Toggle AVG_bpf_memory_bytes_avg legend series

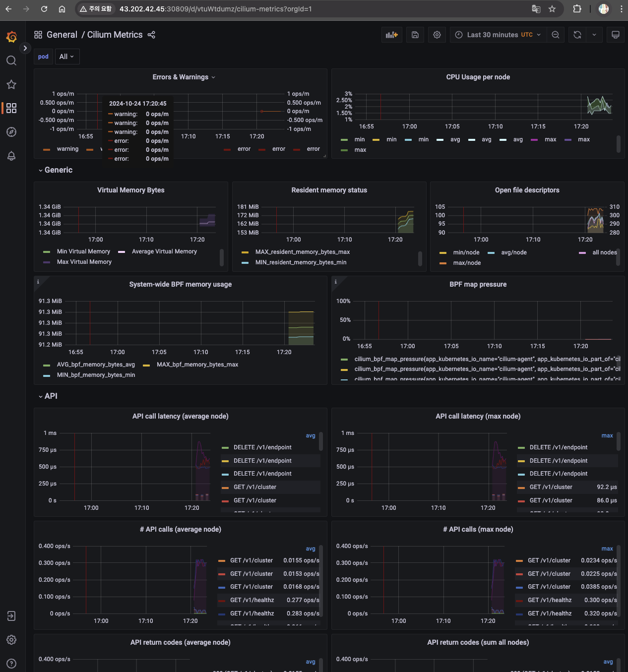pos(96,365)
